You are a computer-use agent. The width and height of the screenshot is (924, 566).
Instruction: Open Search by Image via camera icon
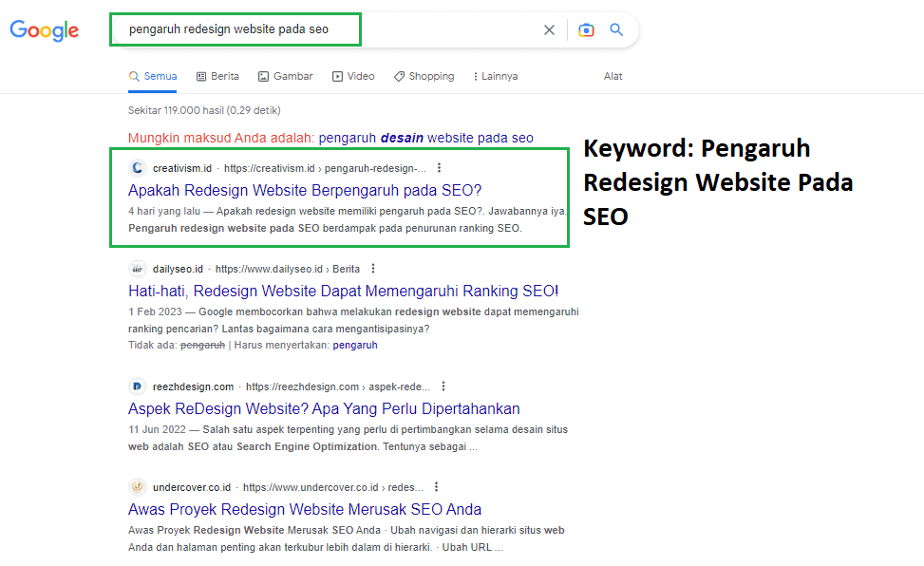click(x=586, y=29)
